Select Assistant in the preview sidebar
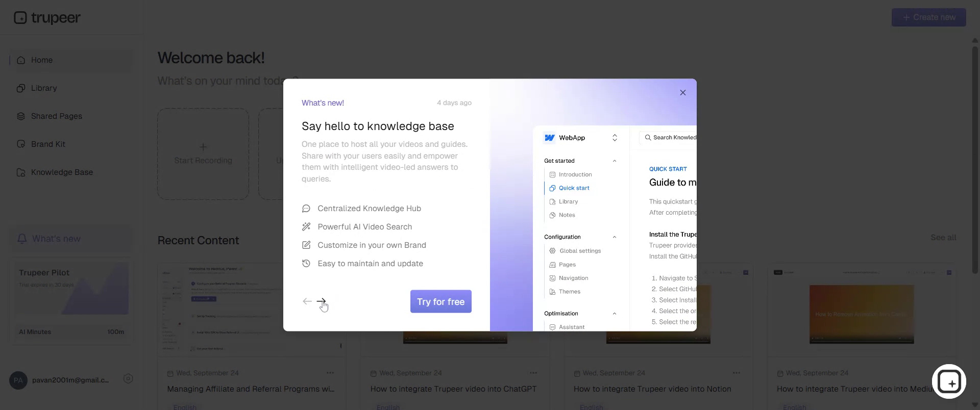 point(567,327)
